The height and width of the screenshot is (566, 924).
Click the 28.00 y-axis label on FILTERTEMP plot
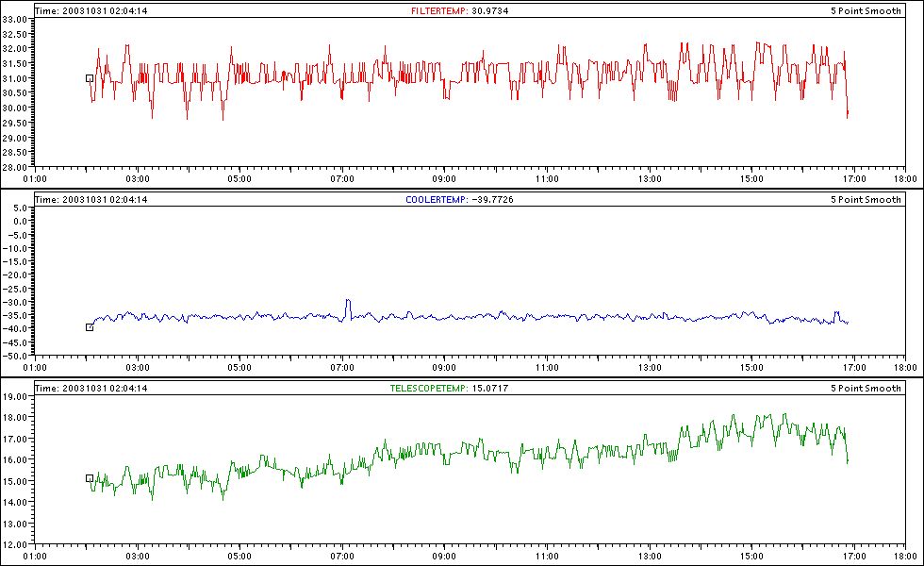point(15,167)
